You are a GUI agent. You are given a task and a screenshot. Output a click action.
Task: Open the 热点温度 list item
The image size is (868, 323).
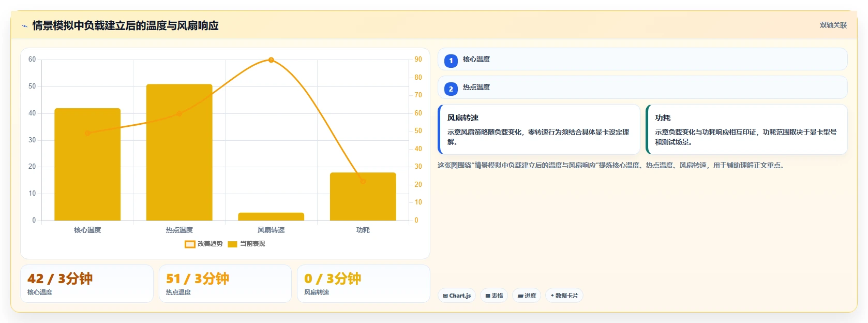pyautogui.click(x=642, y=87)
